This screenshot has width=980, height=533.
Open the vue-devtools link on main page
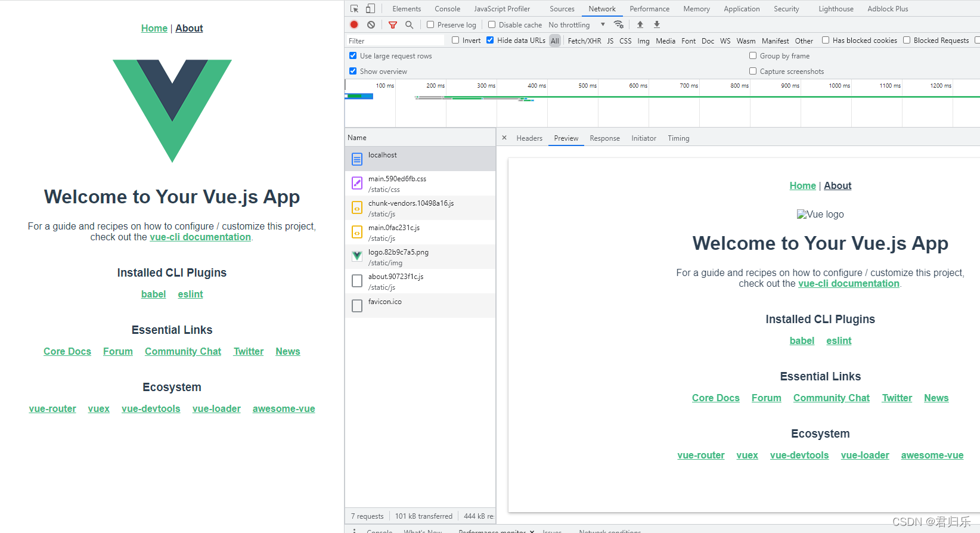coord(151,408)
